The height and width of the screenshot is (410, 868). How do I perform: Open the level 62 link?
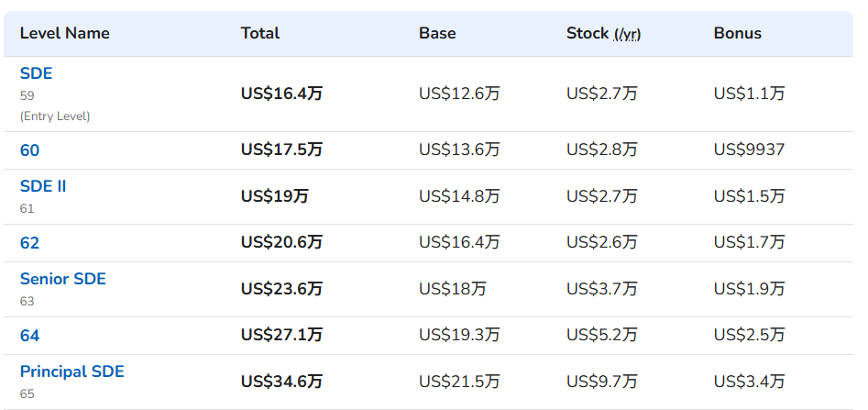click(29, 243)
